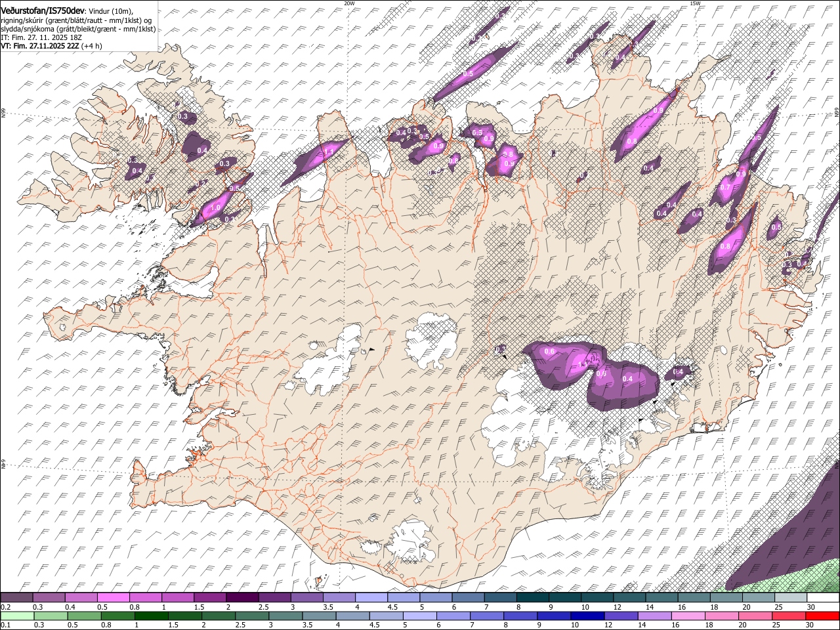Click the 1.0 snowfall label in Westfjords south
Screen dimensions: 840x630
[x=215, y=208]
